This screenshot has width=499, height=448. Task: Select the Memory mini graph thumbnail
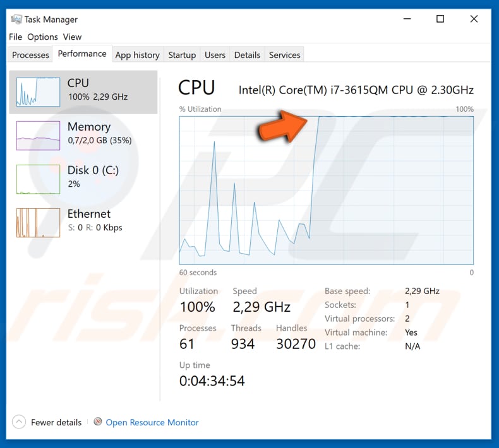click(38, 136)
